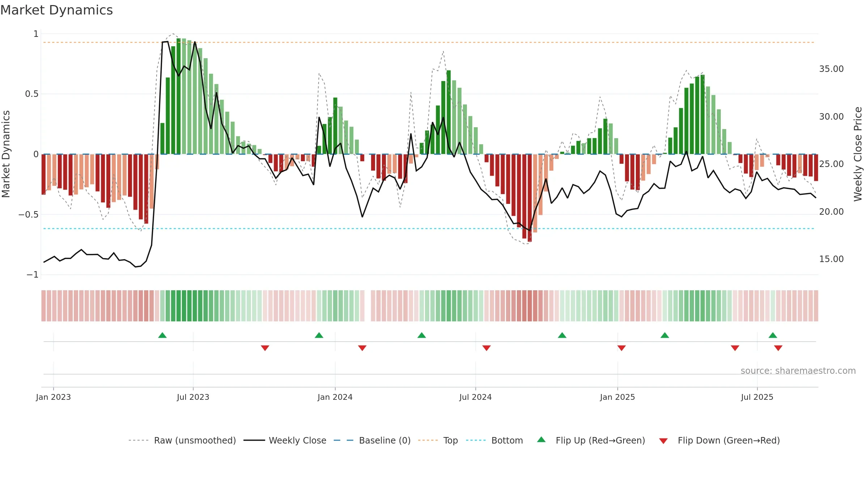Click the 0.5 left axis tick
This screenshot has width=868, height=488.
click(32, 94)
